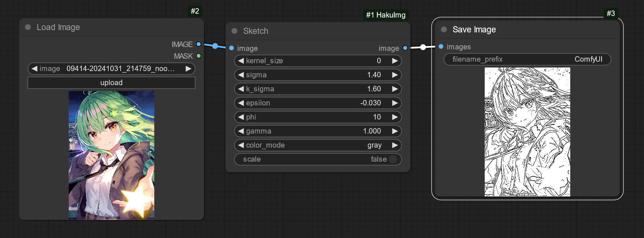Screen dimensions: 644x238
Task: Select the next image file with right arrow
Action: [x=188, y=69]
